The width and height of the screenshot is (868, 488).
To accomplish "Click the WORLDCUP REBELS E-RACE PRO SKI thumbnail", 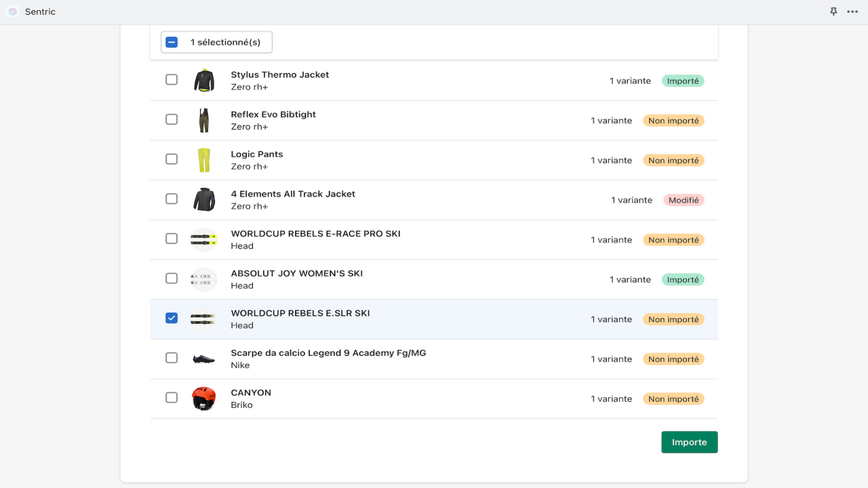I will pyautogui.click(x=204, y=239).
